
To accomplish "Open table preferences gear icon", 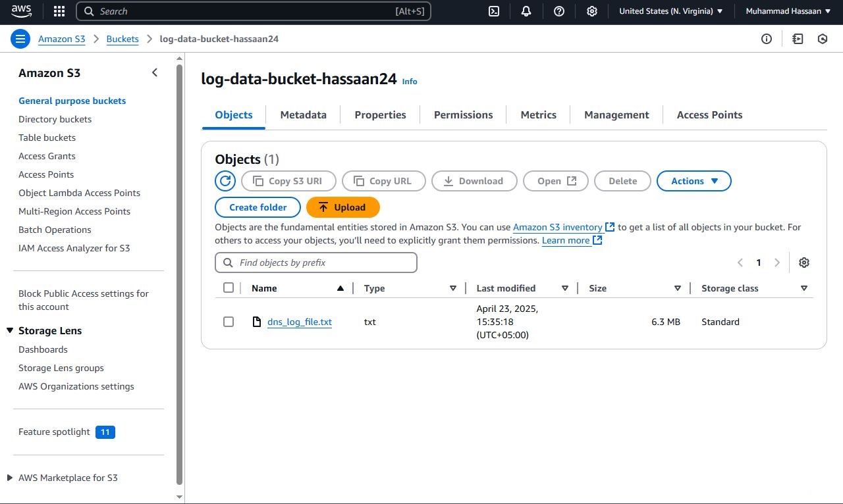I will 804,263.
